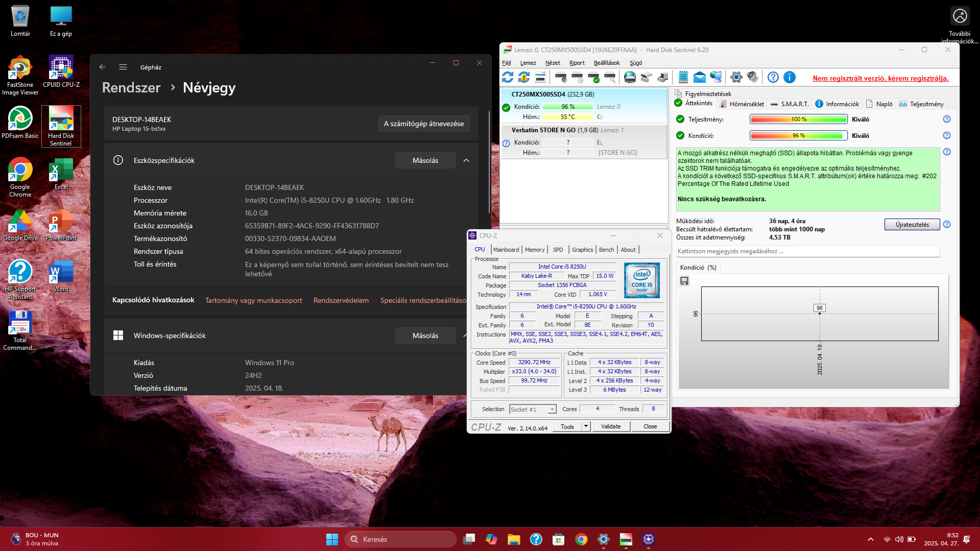Open the Tools dropdown arrow in CPU-Z

(x=586, y=426)
